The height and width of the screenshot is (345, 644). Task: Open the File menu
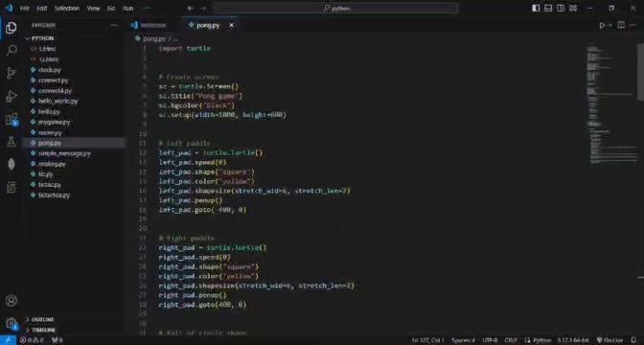[x=25, y=9]
